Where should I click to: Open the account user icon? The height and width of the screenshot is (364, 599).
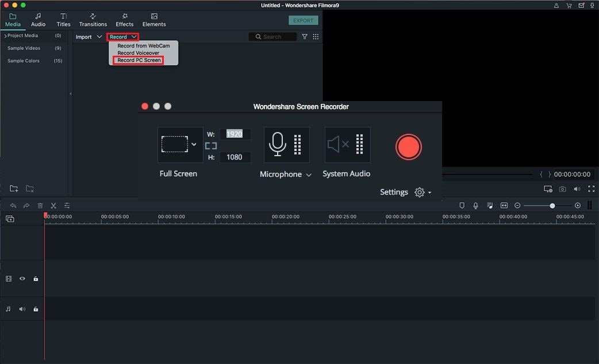[x=556, y=5]
